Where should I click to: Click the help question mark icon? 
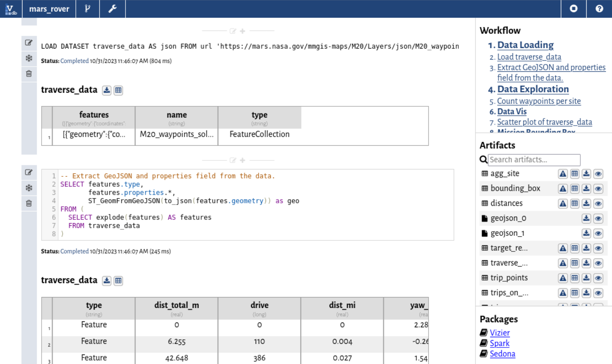[x=599, y=8]
